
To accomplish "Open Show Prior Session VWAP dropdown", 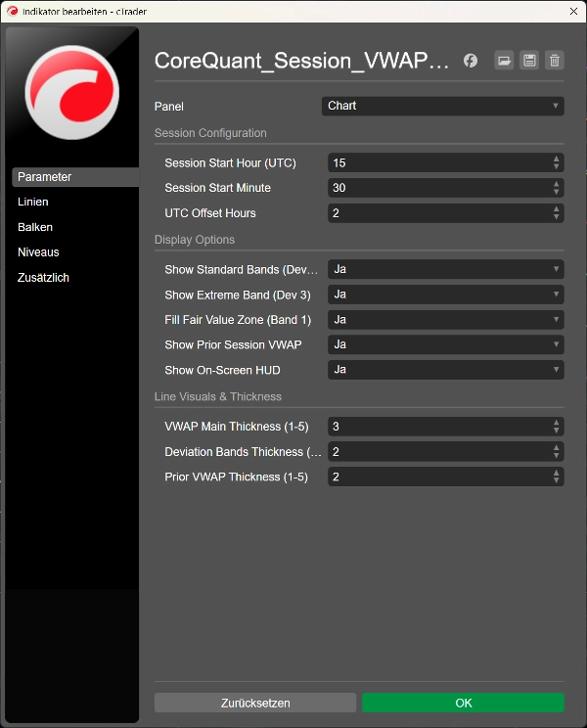I will [x=445, y=344].
